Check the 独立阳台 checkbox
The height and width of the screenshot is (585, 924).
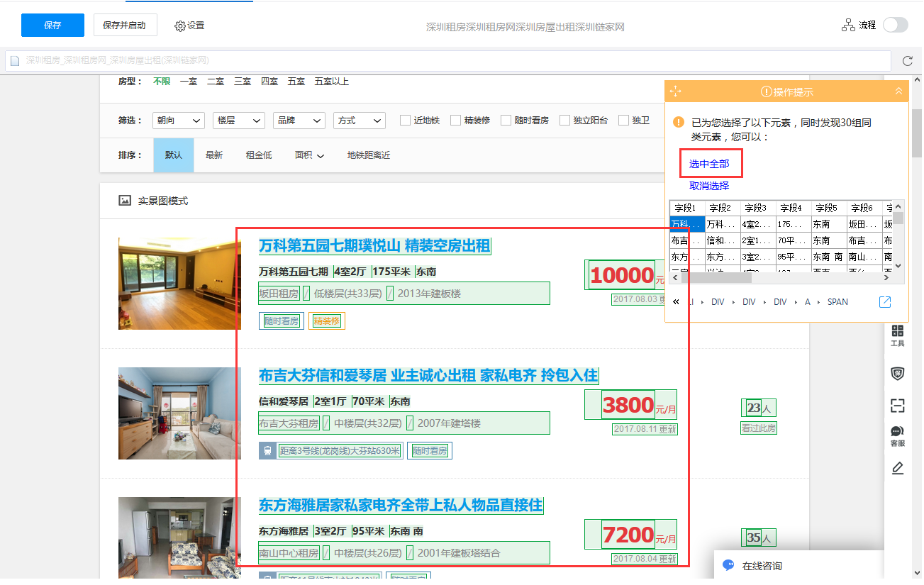click(564, 121)
